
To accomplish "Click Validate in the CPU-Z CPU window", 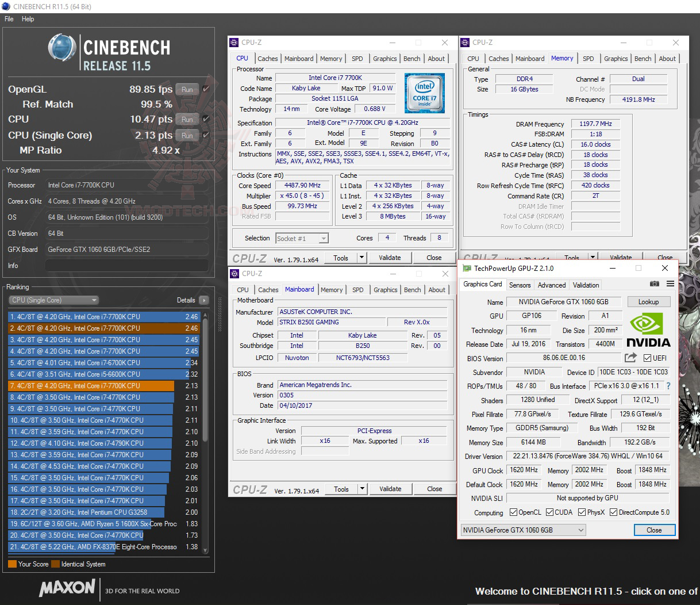I will tap(390, 258).
